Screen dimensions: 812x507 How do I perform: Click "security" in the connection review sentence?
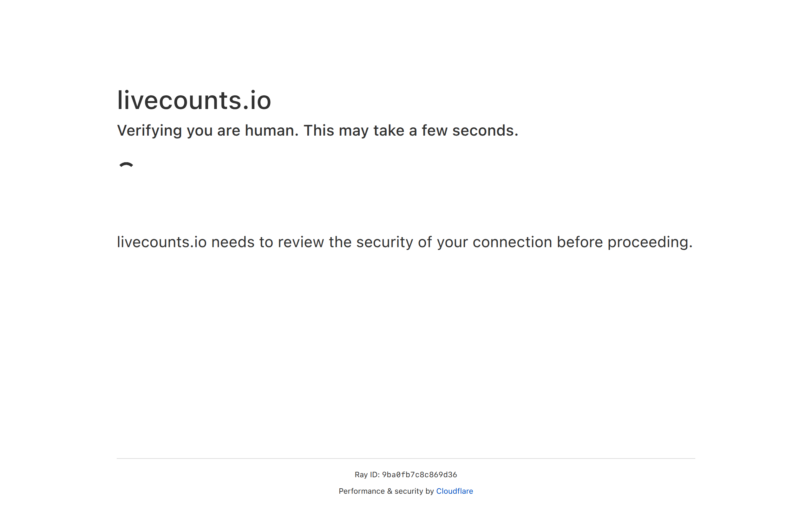click(384, 242)
